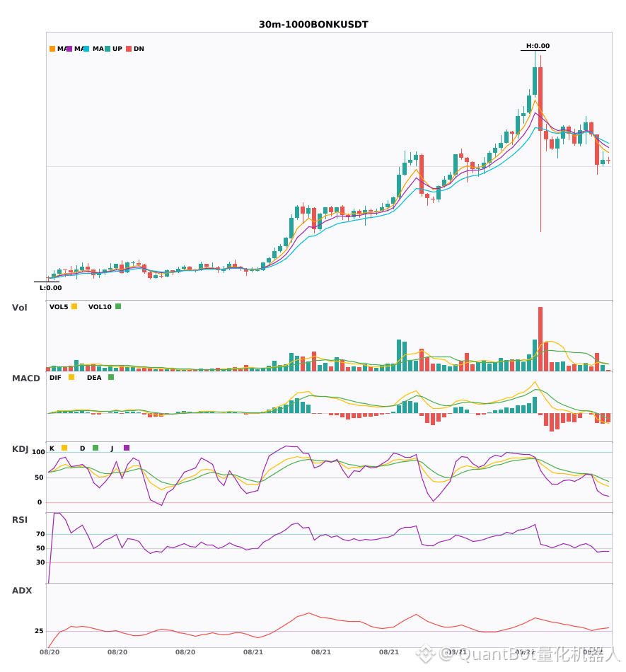626x672 pixels.
Task: Click the tallest red volume bar
Action: click(x=540, y=339)
